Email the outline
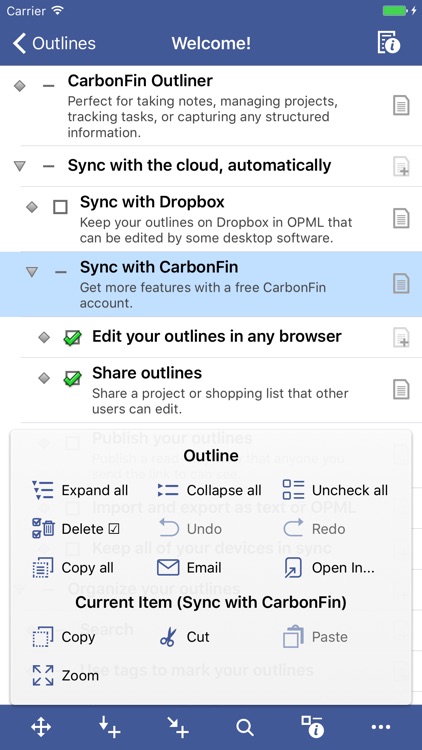The width and height of the screenshot is (422, 750). tap(189, 568)
